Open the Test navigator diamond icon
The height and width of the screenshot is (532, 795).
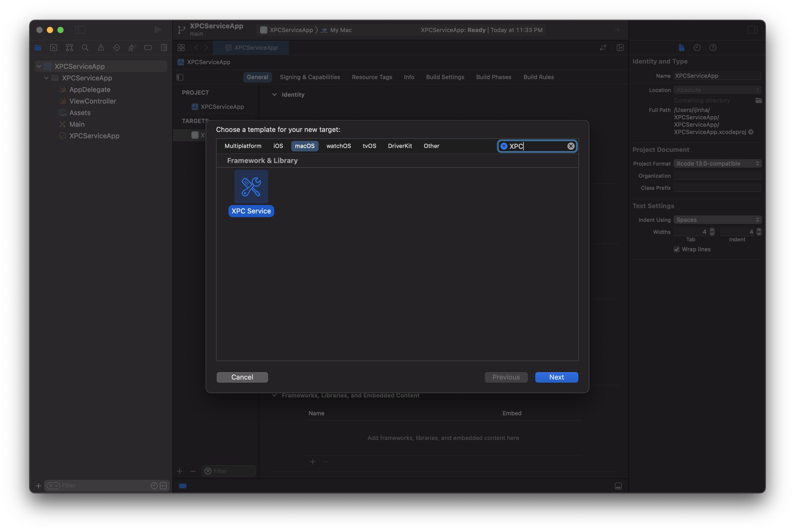117,48
